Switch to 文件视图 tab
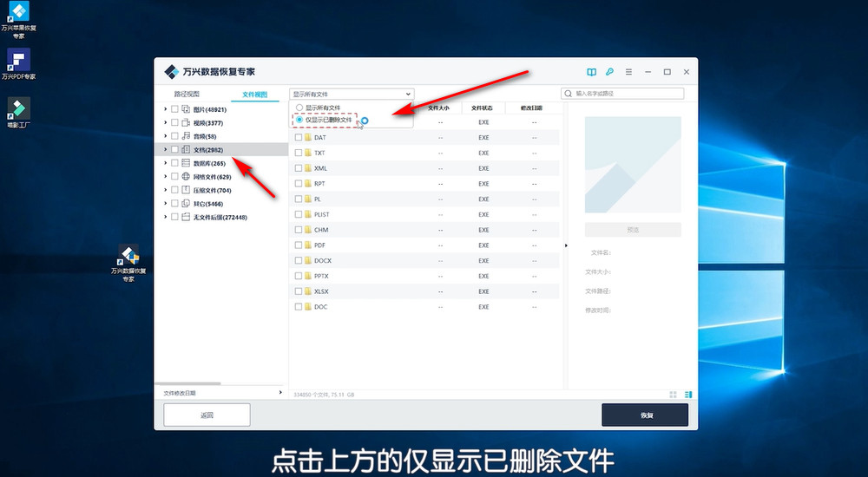 coord(254,95)
